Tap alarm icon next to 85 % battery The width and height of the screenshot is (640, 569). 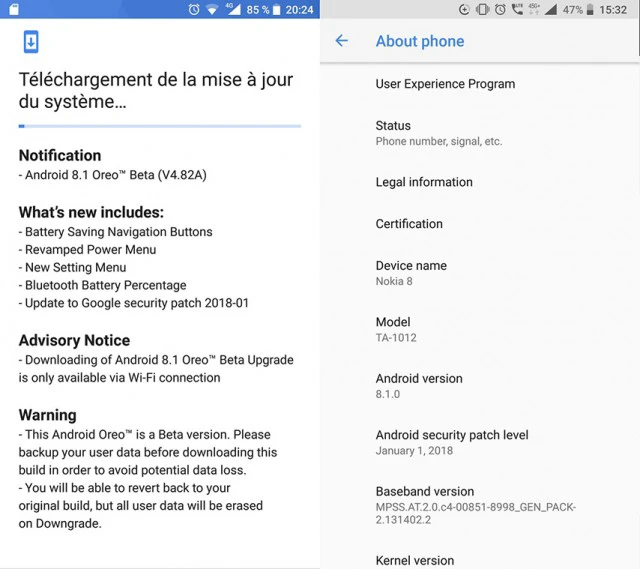(194, 9)
